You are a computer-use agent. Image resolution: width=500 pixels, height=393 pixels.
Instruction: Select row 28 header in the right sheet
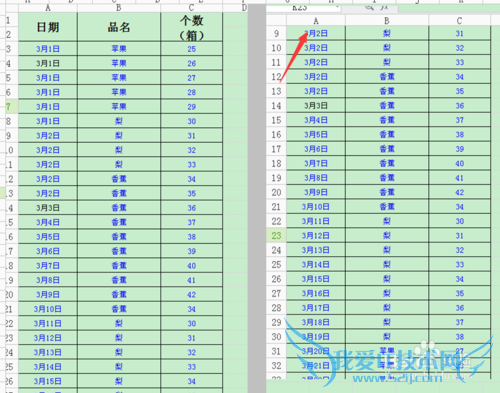click(x=276, y=308)
